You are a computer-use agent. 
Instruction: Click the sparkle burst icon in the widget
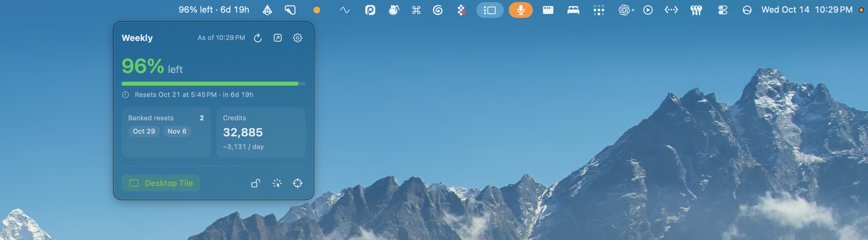point(277,183)
